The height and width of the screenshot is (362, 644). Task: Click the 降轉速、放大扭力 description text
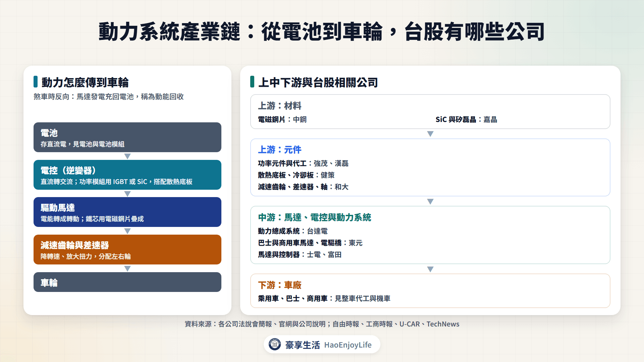click(86, 257)
